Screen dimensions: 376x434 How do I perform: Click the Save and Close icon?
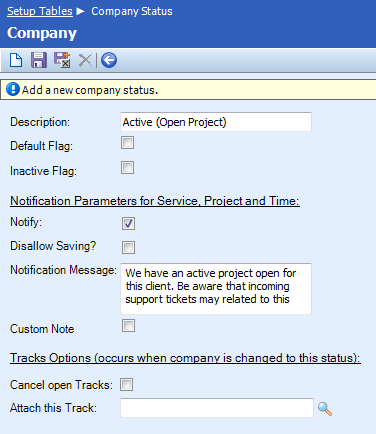point(62,60)
